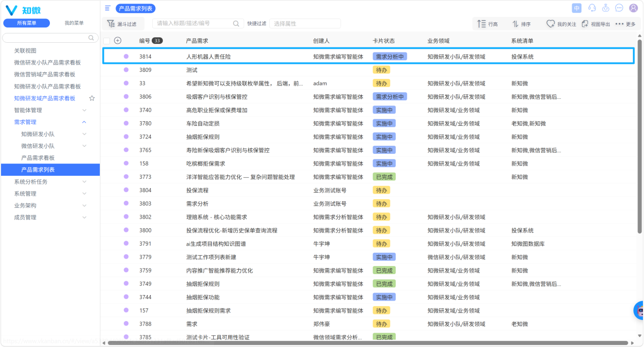The width and height of the screenshot is (644, 347).
Task: Open 我的关注 favorites
Action: pos(562,24)
